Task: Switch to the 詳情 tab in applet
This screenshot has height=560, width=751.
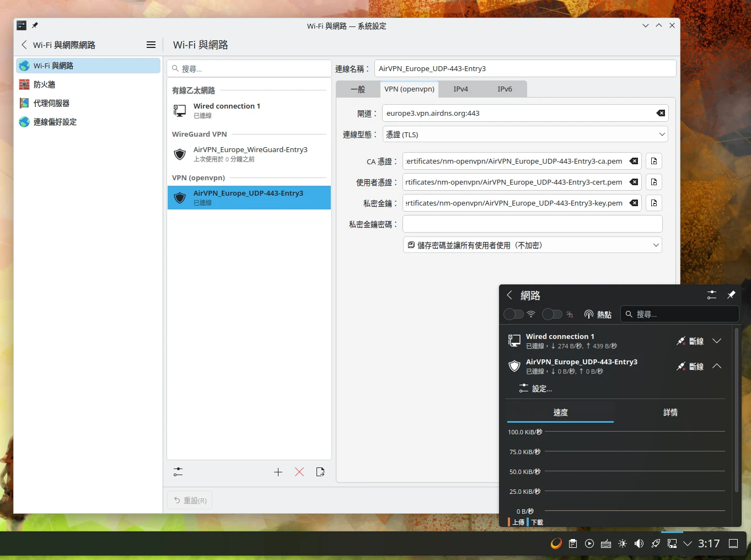Action: pyautogui.click(x=670, y=412)
